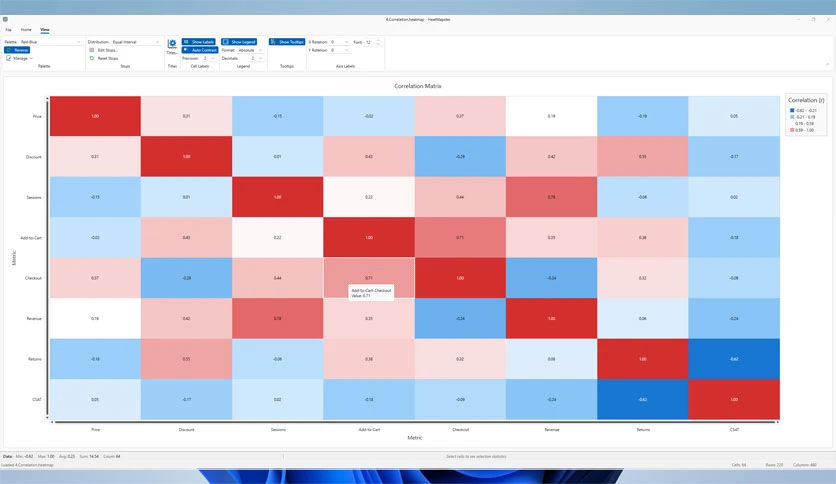This screenshot has height=484, width=836.
Task: Click the Correlation (r) legend title
Action: tap(806, 100)
